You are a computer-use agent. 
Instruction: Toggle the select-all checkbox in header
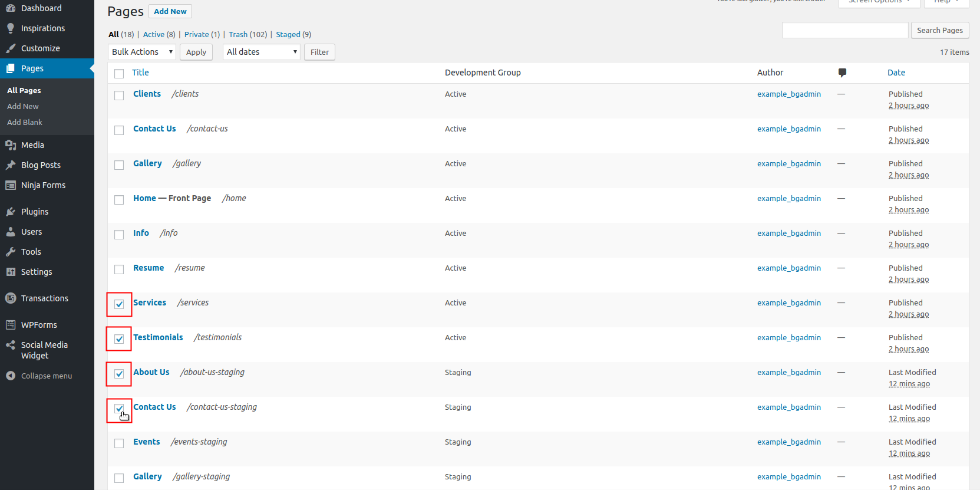(x=119, y=74)
